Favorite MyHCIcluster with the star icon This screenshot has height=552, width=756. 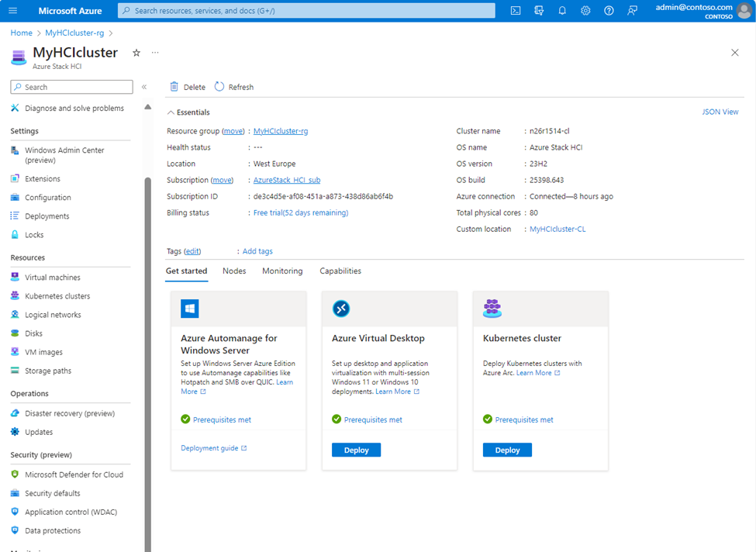click(x=136, y=53)
